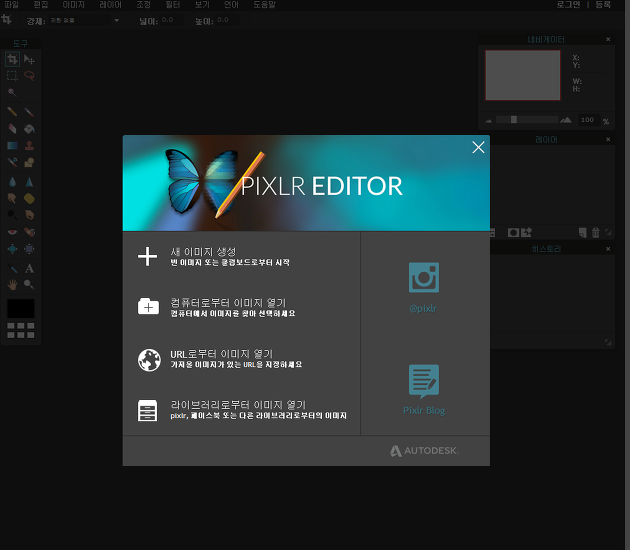Select the Blur water-drop tool
Viewport: 630px width, 550px height.
[x=12, y=182]
